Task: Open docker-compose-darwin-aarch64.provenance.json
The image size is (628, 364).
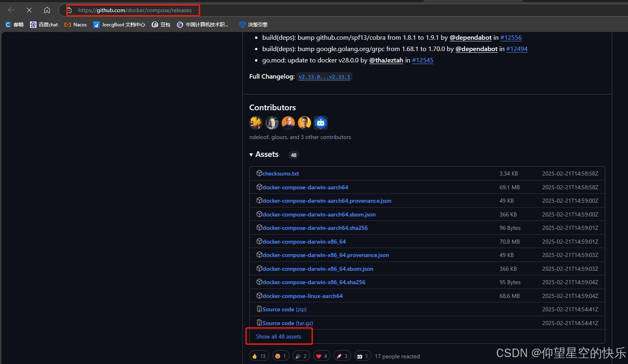Action: [x=327, y=201]
